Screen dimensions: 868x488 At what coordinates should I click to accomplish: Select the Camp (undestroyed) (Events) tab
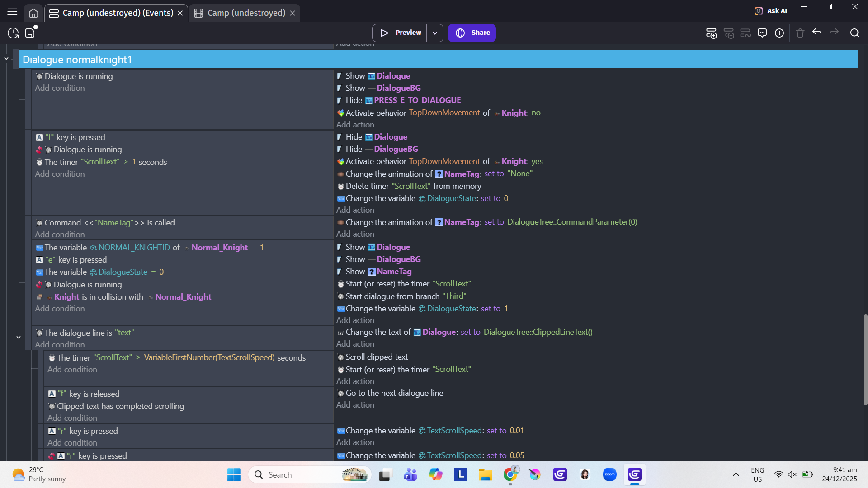point(118,13)
